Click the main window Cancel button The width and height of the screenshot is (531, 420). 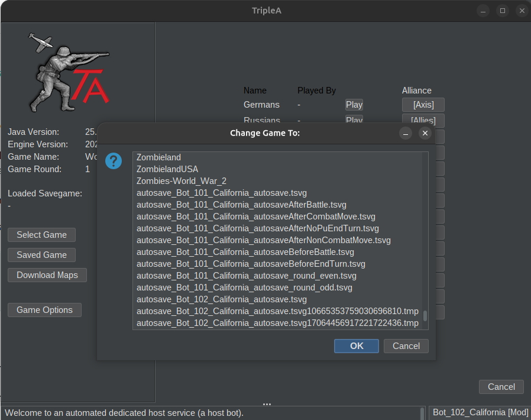coord(501,387)
